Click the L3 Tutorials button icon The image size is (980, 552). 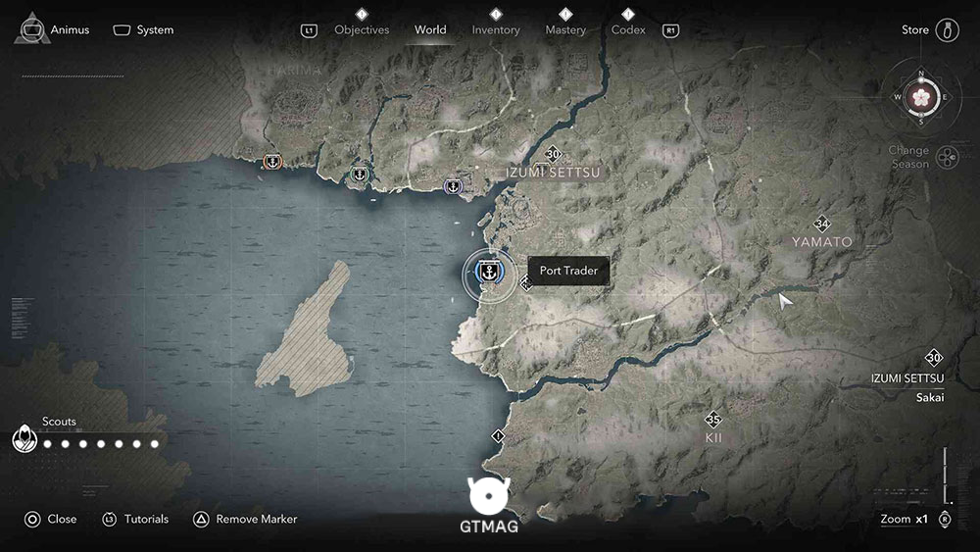pyautogui.click(x=110, y=519)
